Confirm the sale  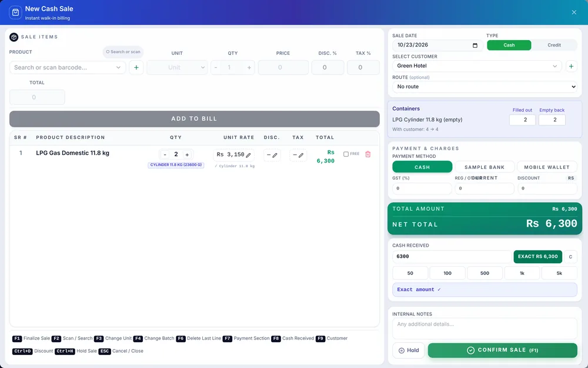(503, 350)
